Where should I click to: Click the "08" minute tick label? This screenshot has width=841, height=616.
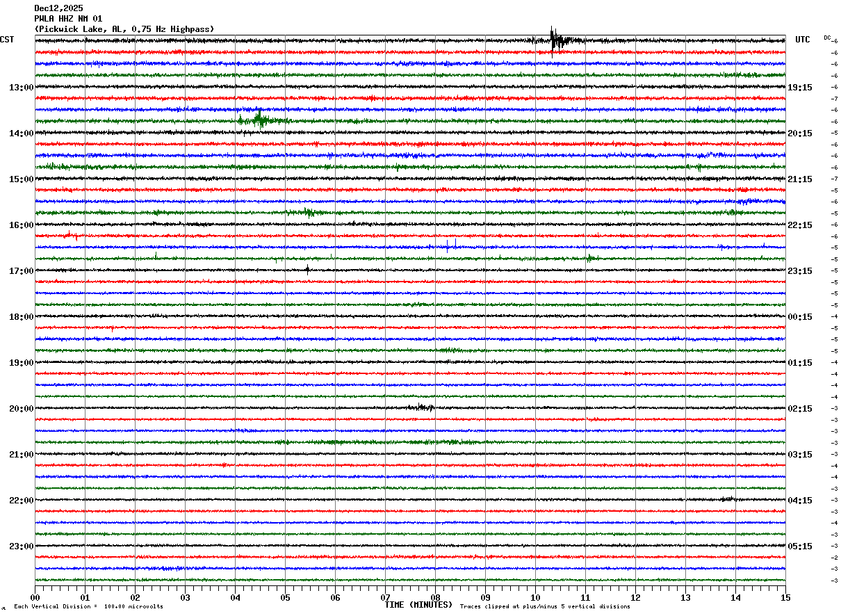435,597
